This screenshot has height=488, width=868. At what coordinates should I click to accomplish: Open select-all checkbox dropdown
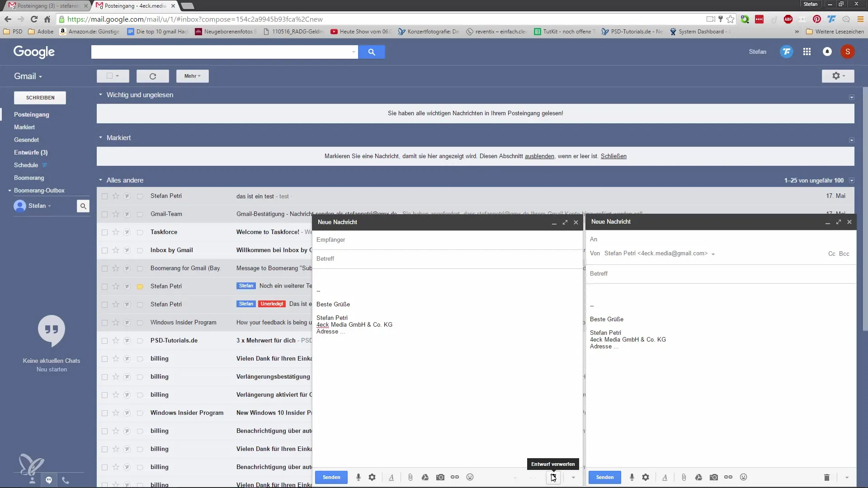click(x=113, y=76)
